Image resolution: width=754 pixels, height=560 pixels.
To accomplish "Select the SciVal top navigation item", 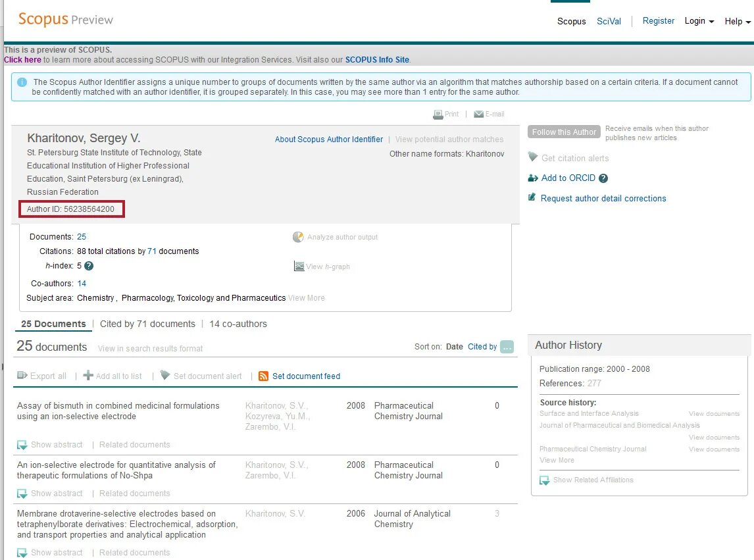I will tap(609, 22).
